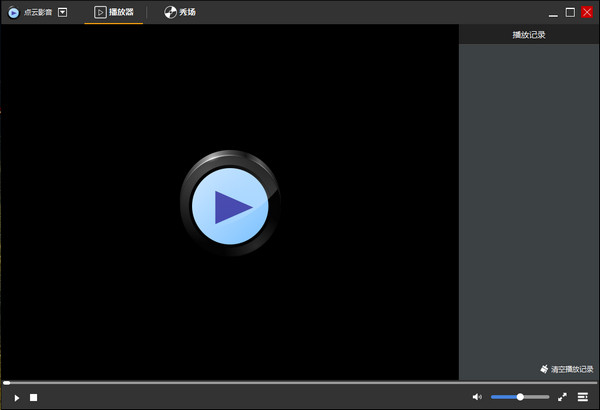Toggle the playlist panel list icon
Image resolution: width=600 pixels, height=410 pixels.
point(583,397)
